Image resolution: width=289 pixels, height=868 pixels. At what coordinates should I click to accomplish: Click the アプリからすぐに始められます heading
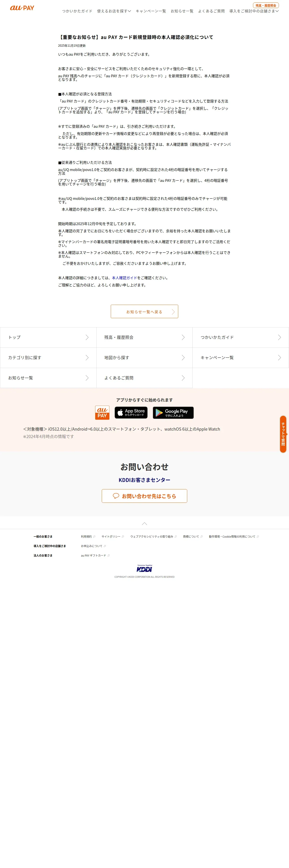click(144, 400)
